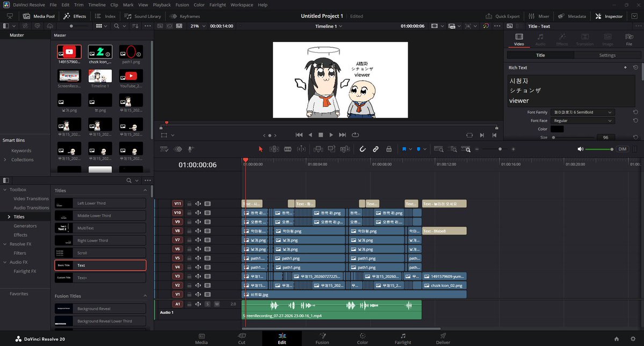Screen dimensions: 644x346
Task: Choose the Blade Edit Mode tool
Action: [288, 149]
